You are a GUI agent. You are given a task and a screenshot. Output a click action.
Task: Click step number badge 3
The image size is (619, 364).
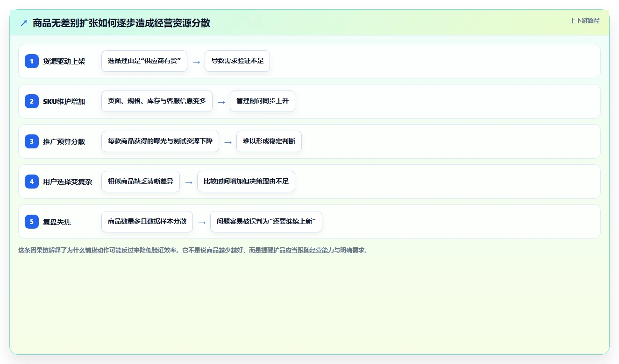click(32, 141)
